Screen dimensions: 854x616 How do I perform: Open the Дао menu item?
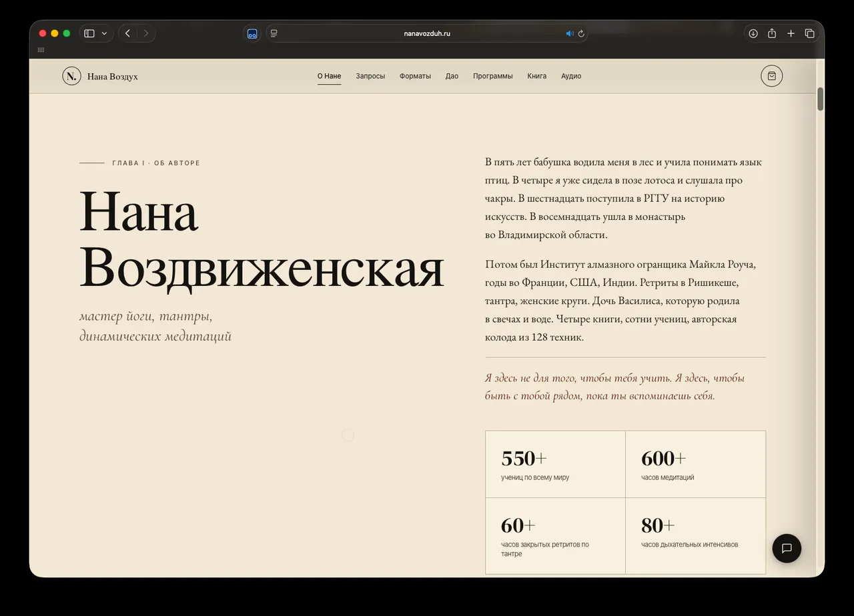[x=452, y=76]
